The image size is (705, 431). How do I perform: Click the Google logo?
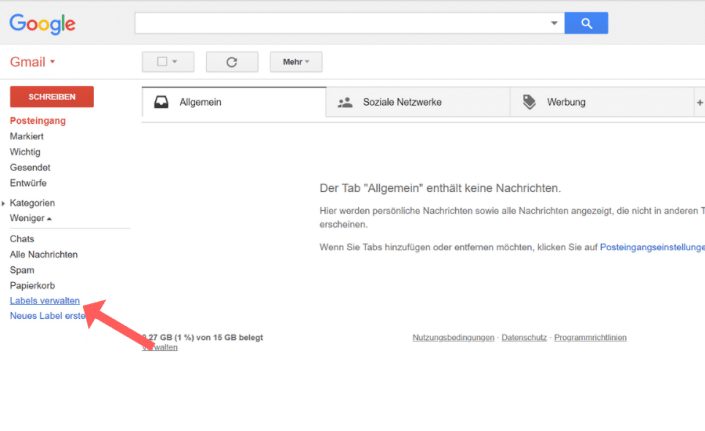(42, 24)
